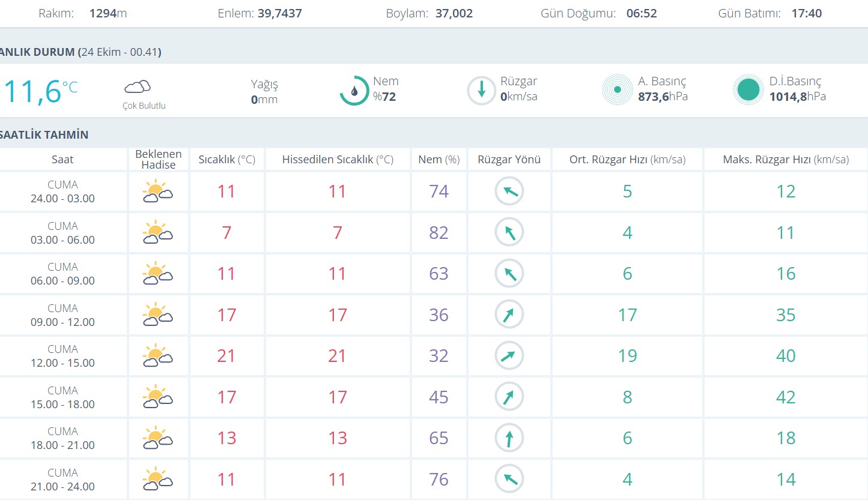Image resolution: width=868 pixels, height=500 pixels.
Task: Select the Maks. Rüzgar Hızı column header
Action: pos(786,160)
